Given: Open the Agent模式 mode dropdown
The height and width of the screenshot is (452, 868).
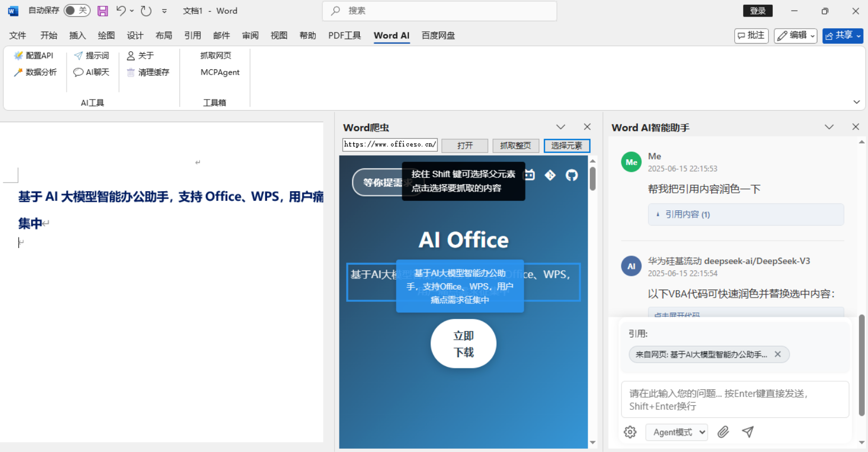Looking at the screenshot, I should 677,432.
